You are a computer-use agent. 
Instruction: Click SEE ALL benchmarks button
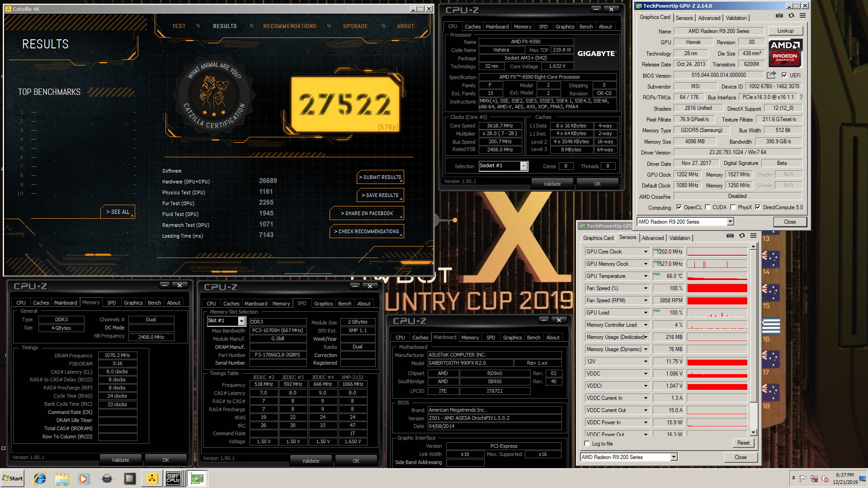[x=118, y=211]
